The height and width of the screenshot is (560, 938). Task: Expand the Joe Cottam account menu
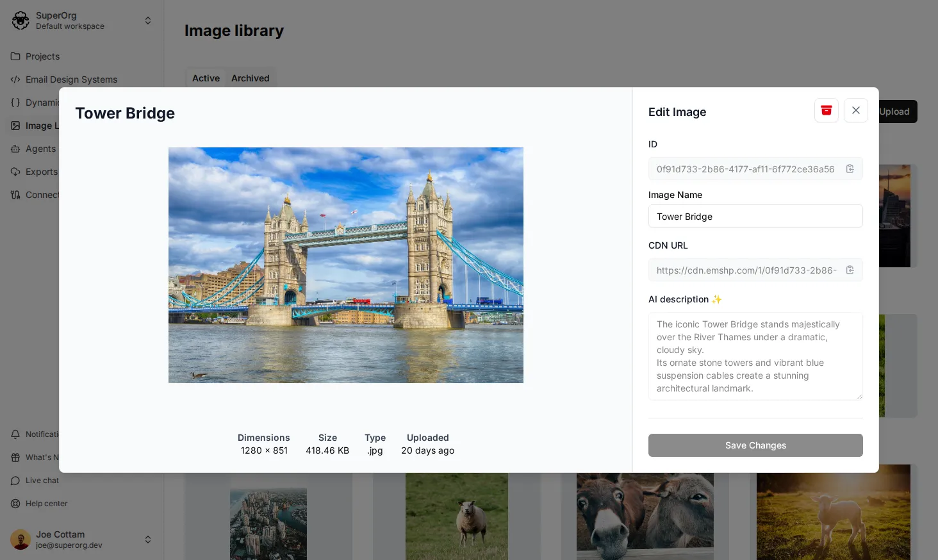[148, 539]
